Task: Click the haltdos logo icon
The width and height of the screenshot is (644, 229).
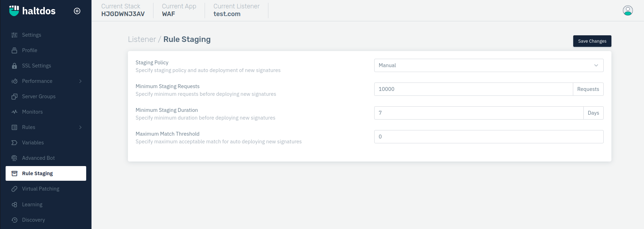Action: tap(14, 11)
